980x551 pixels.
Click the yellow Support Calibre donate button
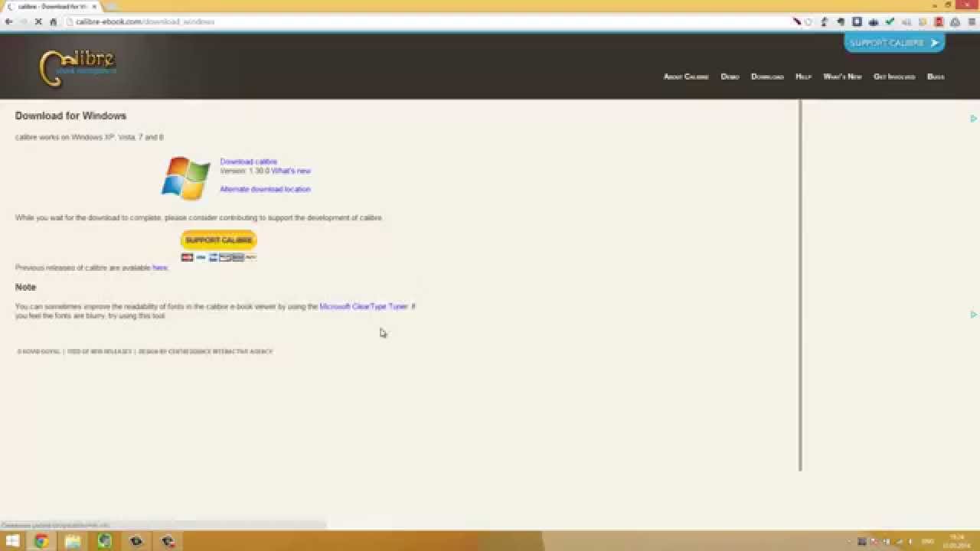[x=219, y=240]
